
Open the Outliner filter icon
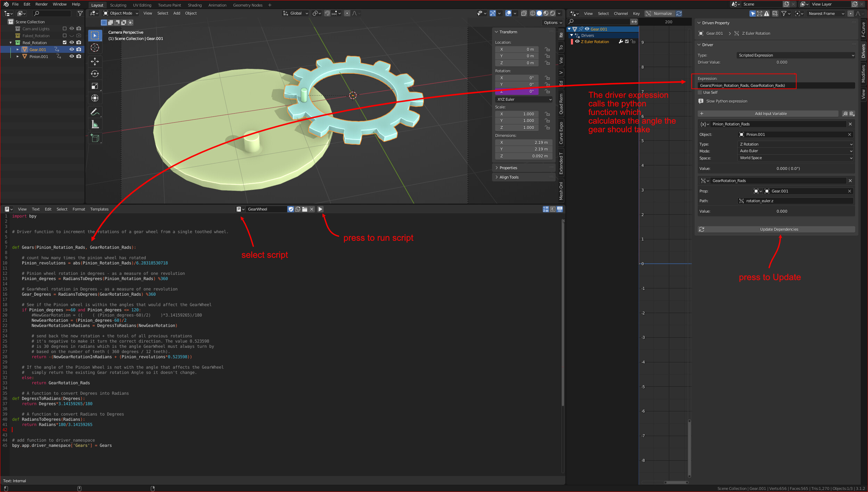tap(80, 14)
